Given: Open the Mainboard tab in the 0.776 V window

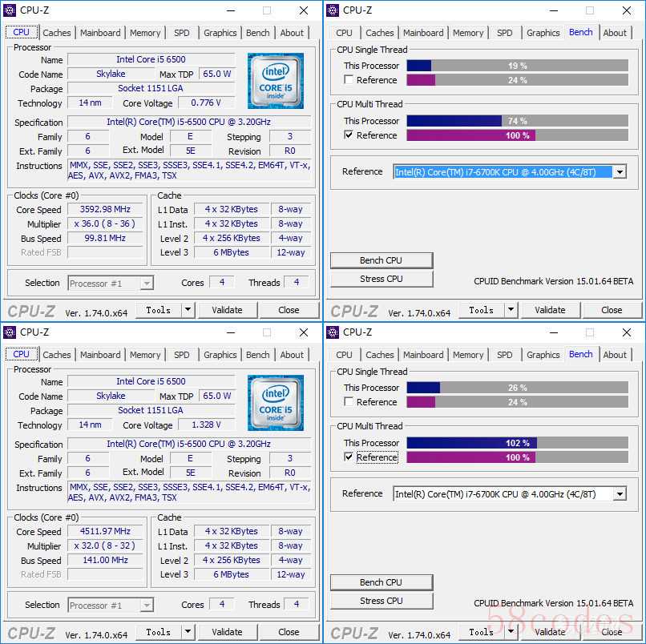Looking at the screenshot, I should click(100, 33).
